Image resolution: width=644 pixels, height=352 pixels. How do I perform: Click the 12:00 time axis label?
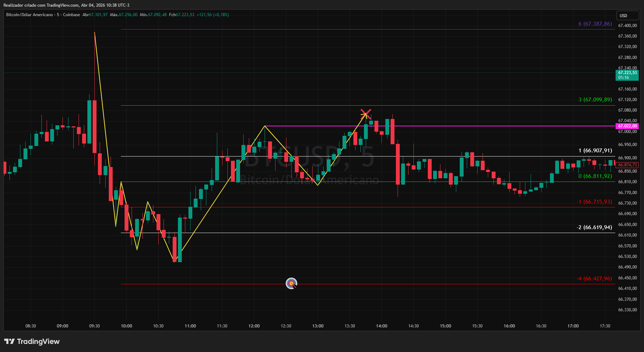tap(254, 326)
